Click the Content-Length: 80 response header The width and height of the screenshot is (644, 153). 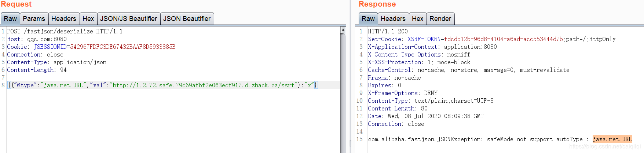(x=398, y=109)
